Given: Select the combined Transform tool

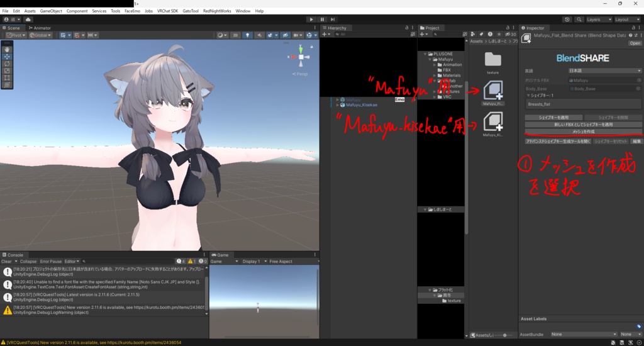Looking at the screenshot, I should click(x=7, y=85).
